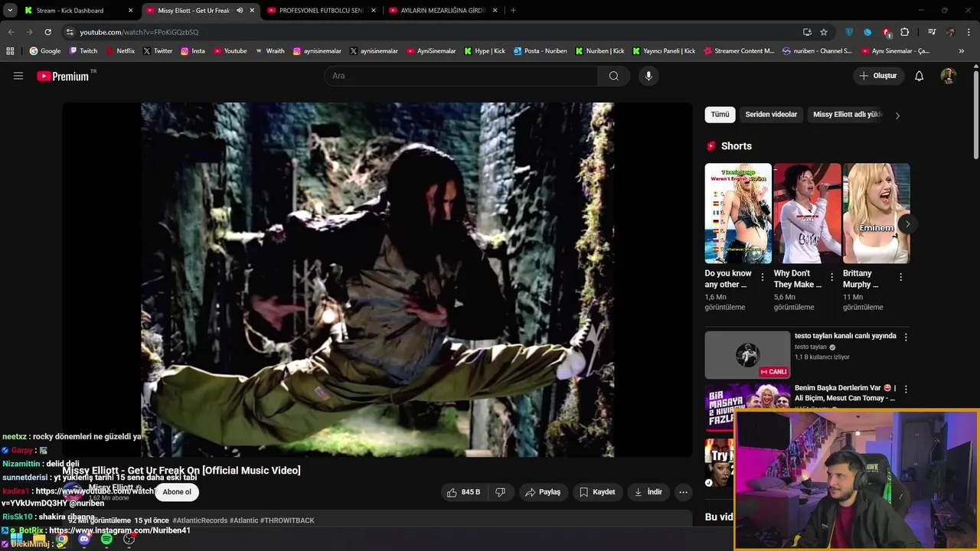Click the browser address bar URL
Image resolution: width=980 pixels, height=551 pixels.
coord(139,32)
